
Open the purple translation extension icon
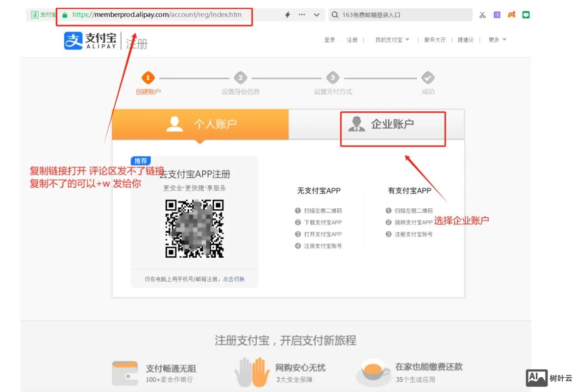click(x=496, y=15)
